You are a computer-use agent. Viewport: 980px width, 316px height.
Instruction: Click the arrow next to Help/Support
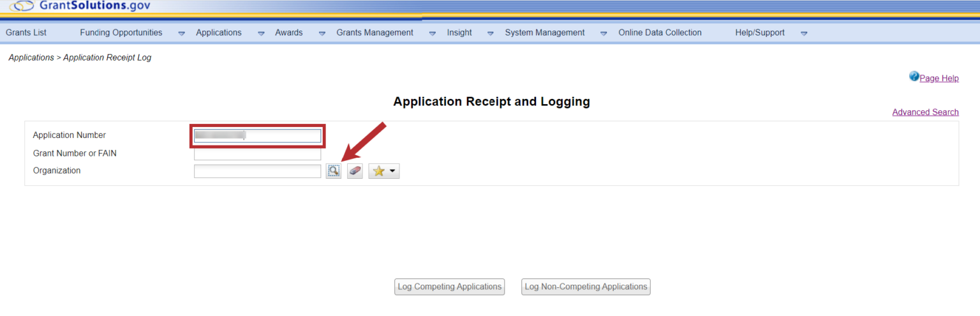click(x=803, y=33)
